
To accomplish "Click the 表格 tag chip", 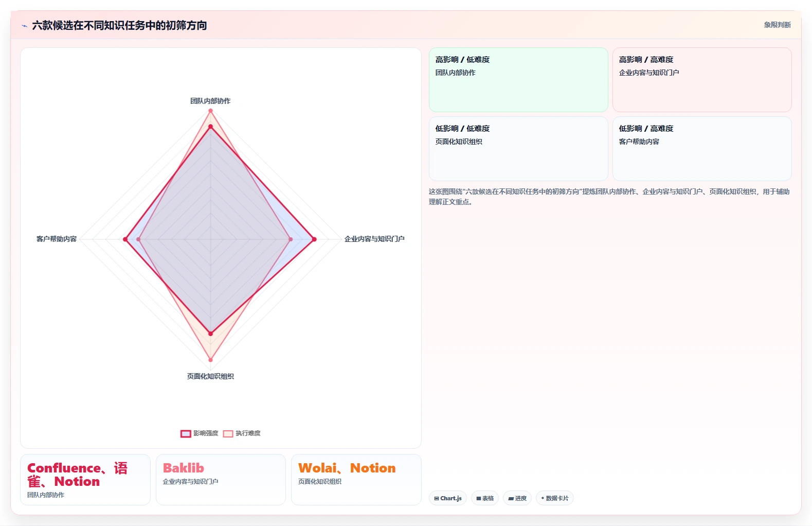I will click(x=485, y=498).
